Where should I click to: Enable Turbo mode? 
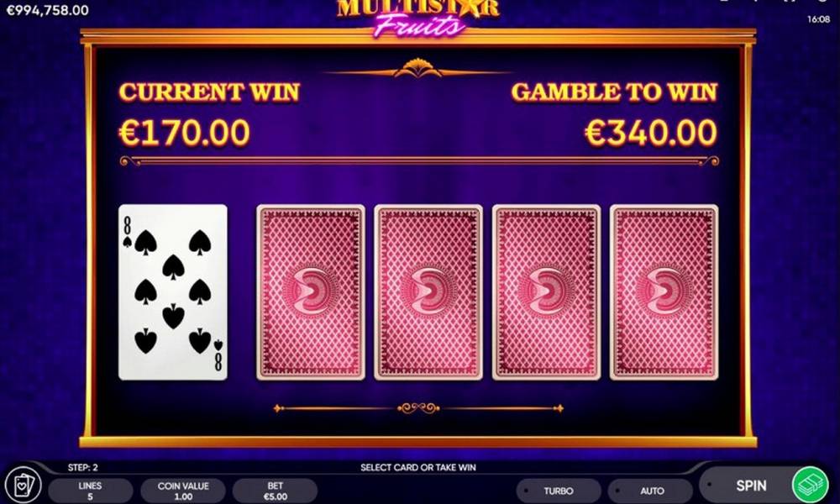tap(559, 491)
